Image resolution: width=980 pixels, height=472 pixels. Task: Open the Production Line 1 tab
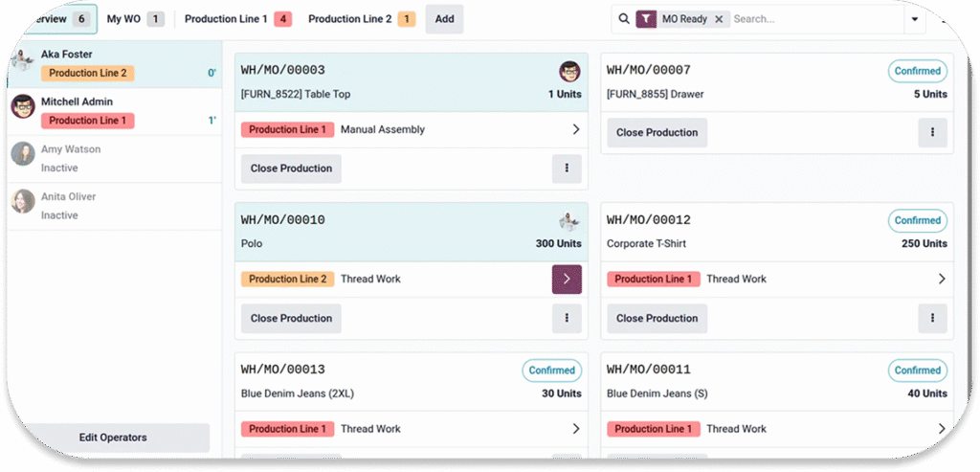237,19
